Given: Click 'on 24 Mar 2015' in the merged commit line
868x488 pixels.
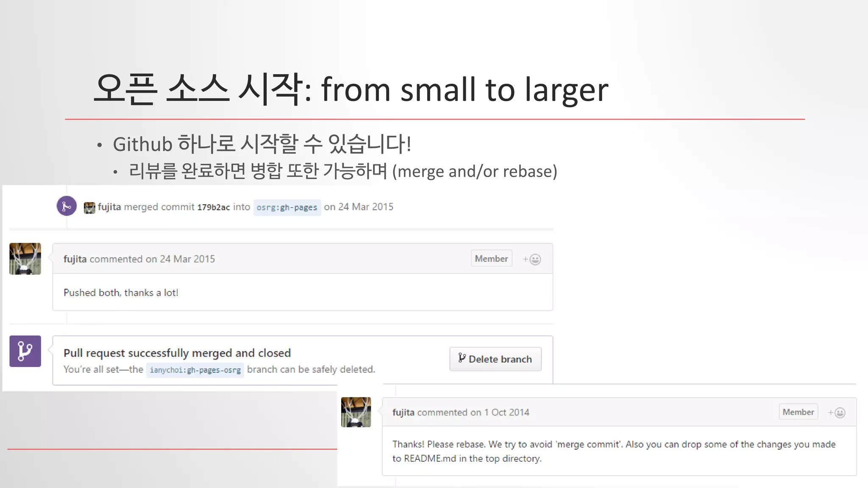Looking at the screenshot, I should coord(359,207).
